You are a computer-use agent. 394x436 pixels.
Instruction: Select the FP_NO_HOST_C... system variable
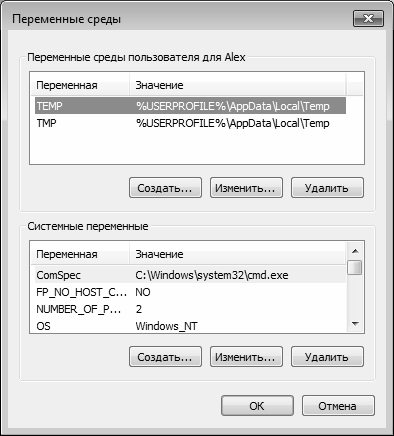point(188,292)
